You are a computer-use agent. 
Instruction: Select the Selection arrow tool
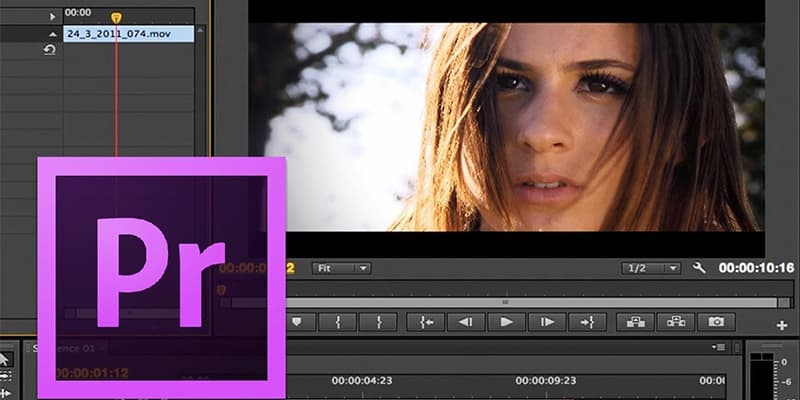5,360
